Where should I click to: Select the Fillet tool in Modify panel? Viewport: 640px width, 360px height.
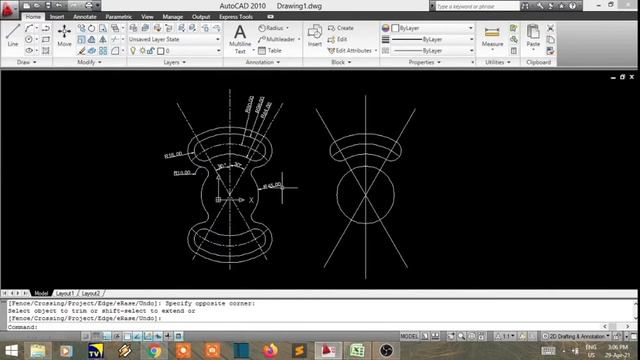115,51
